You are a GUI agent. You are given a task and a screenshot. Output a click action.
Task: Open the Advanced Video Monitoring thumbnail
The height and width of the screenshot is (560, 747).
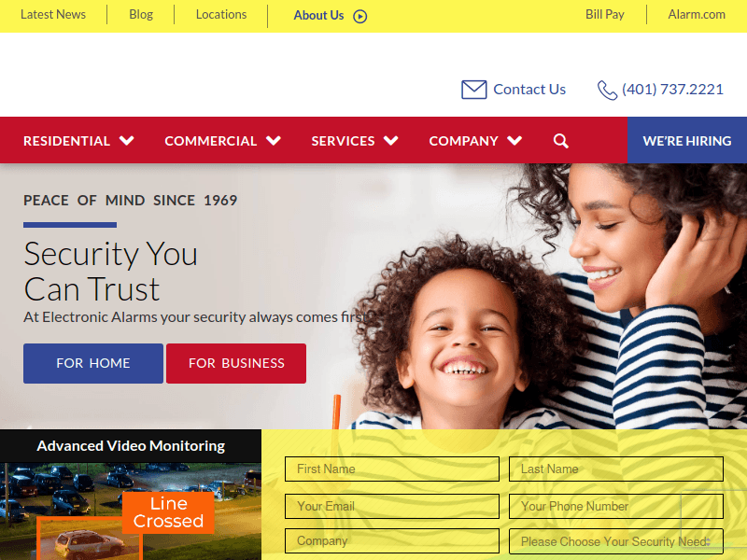click(x=131, y=511)
